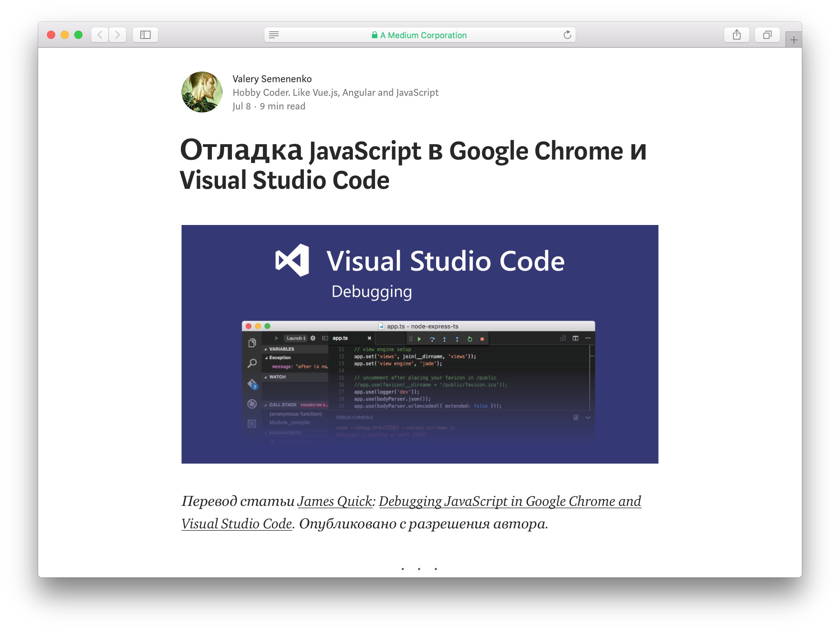Go back using Safari's back arrow
The width and height of the screenshot is (840, 632).
click(100, 35)
